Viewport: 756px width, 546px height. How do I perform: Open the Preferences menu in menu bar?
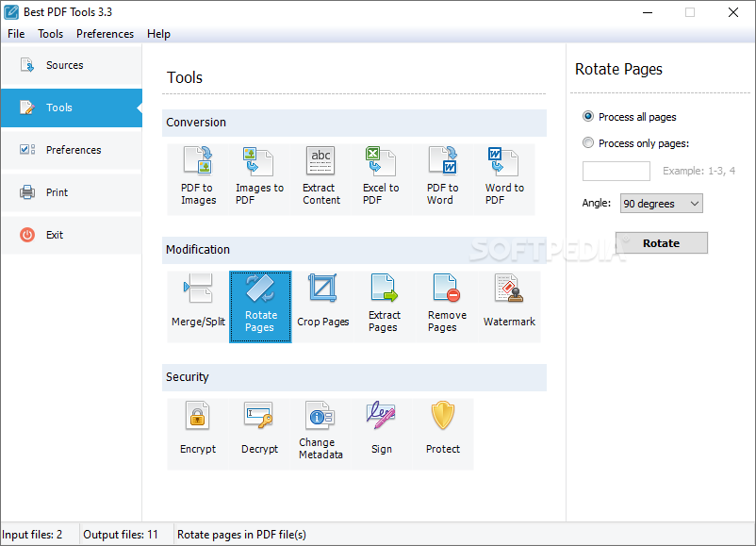tap(106, 34)
